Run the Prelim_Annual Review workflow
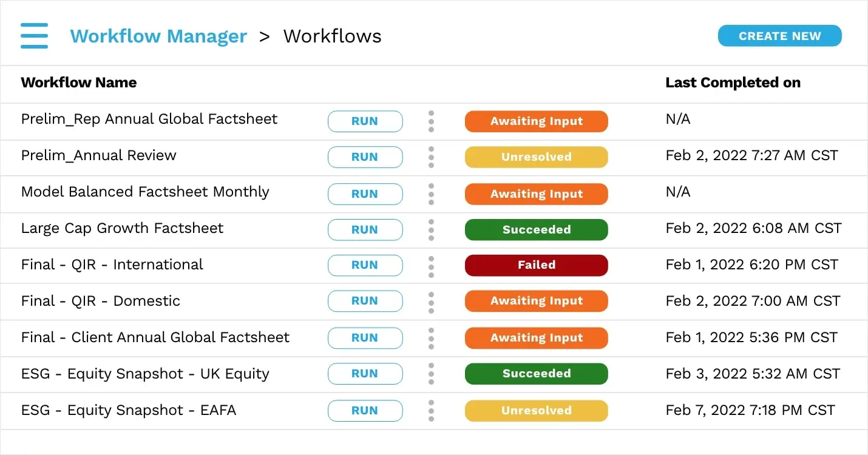Screen dimensions: 868x455 point(365,157)
